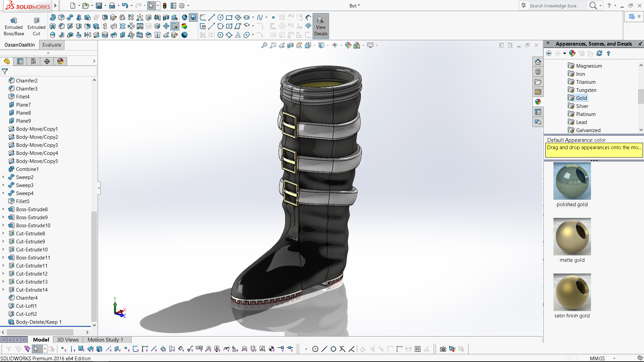
Task: Open the Save button dropdown arrow
Action: (x=105, y=6)
